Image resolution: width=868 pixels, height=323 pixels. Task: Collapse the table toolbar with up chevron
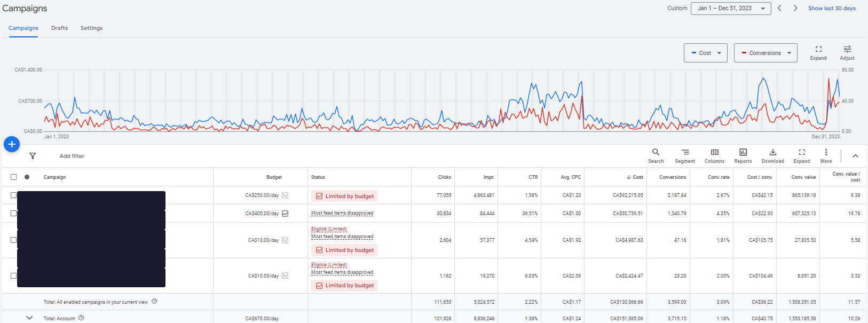[x=855, y=156]
